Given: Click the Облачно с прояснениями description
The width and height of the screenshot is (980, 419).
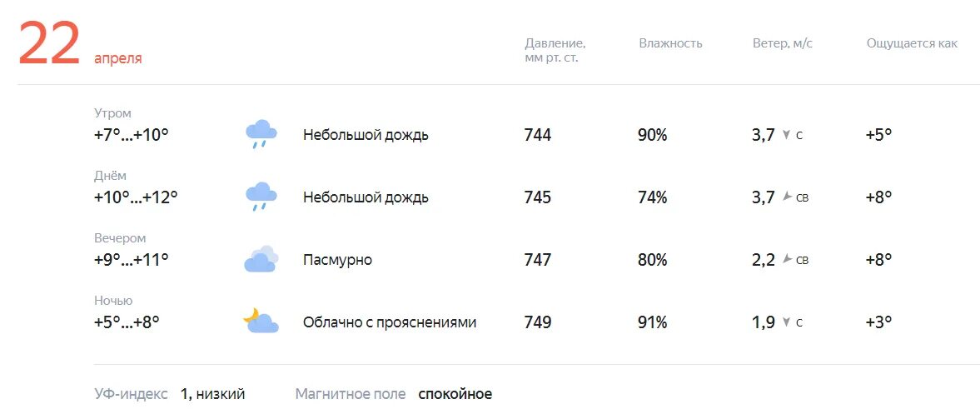Looking at the screenshot, I should 390,322.
